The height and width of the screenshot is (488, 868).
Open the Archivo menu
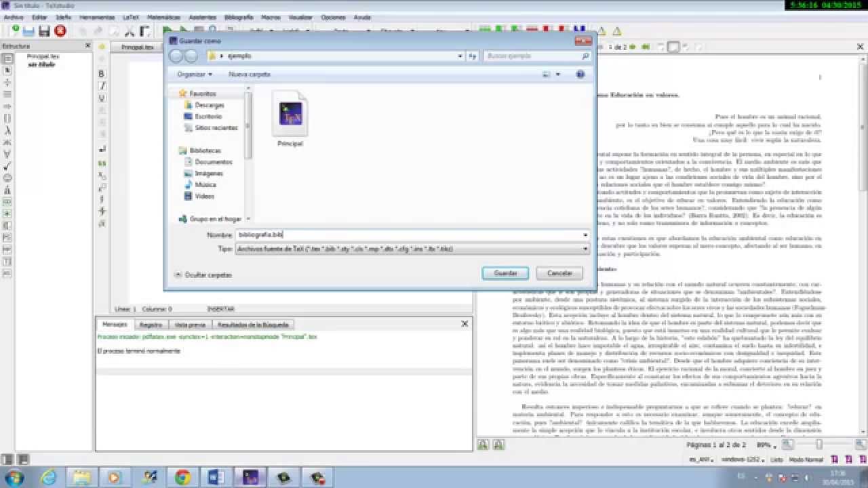[14, 17]
